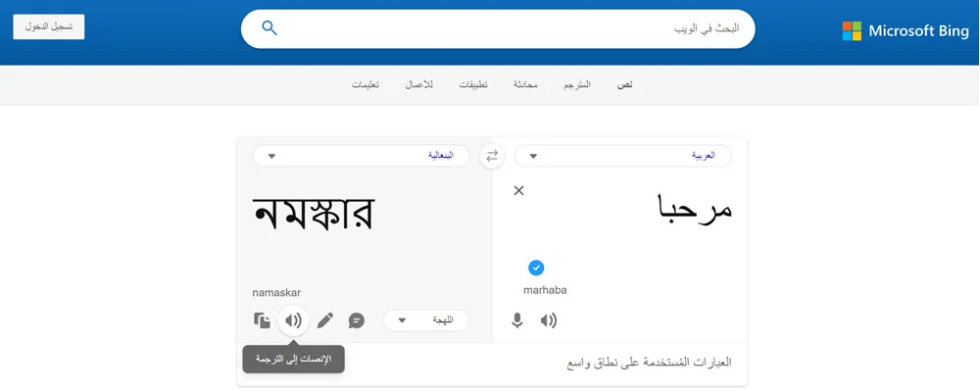980x391 pixels.
Task: Click the sign-in button تسجيل الدخول
Action: point(49,26)
